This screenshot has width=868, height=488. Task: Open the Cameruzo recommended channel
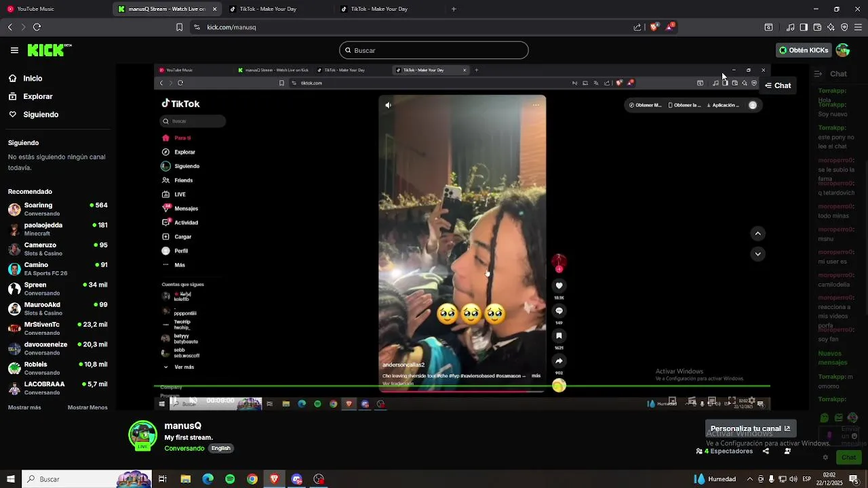58,249
